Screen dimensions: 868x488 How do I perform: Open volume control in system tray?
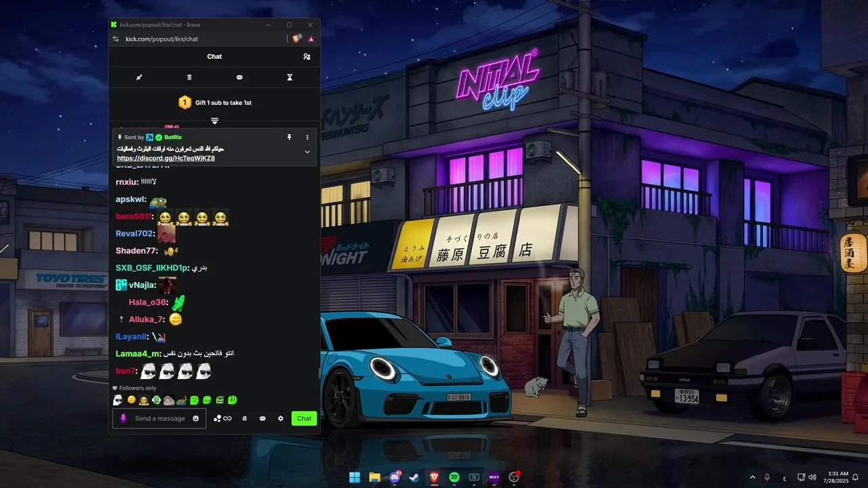pyautogui.click(x=812, y=477)
